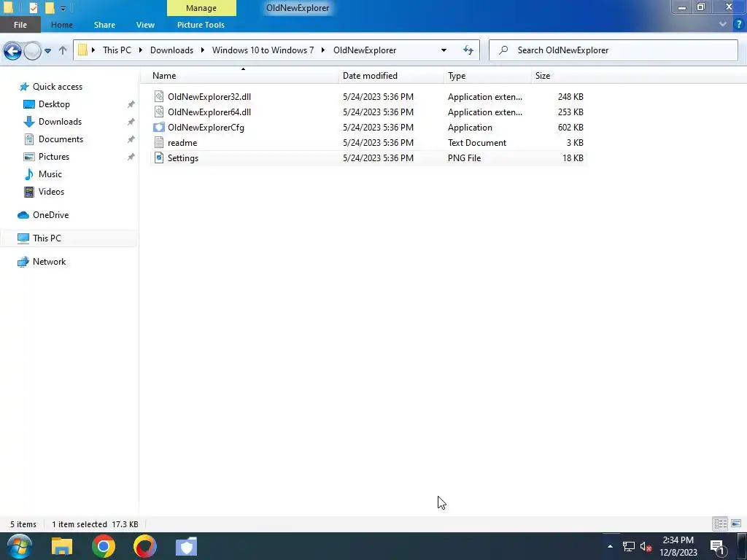Click the muted volume tray icon
The width and height of the screenshot is (747, 560).
[x=646, y=546]
